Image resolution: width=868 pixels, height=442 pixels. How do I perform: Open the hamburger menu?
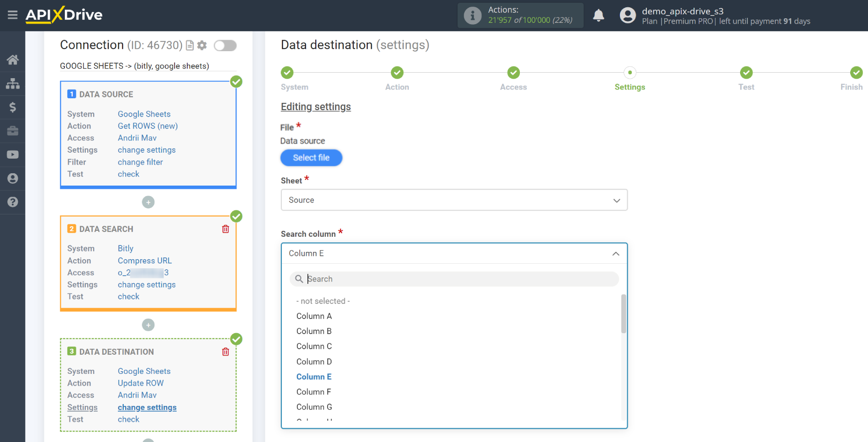pos(12,15)
